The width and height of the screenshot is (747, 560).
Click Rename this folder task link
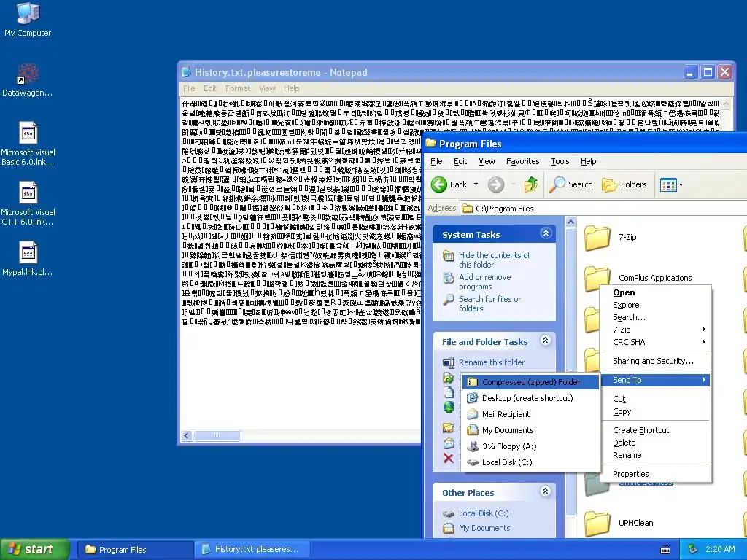[x=491, y=362]
